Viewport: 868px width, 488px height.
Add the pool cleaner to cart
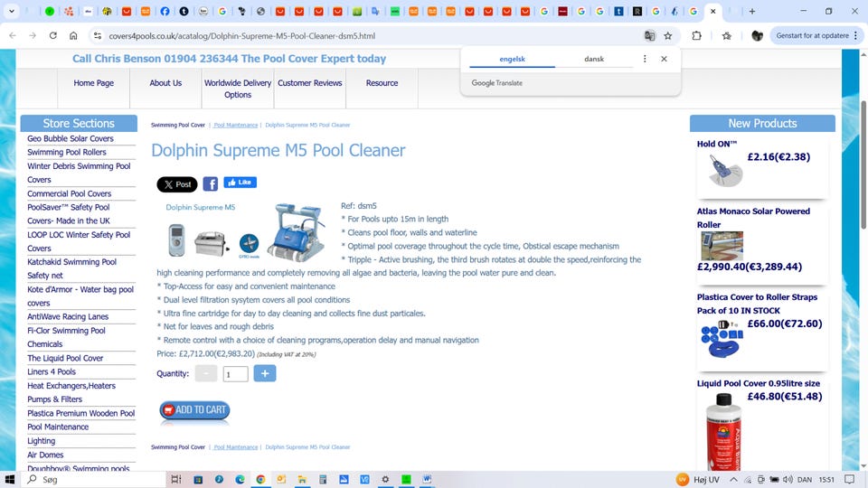(x=194, y=410)
